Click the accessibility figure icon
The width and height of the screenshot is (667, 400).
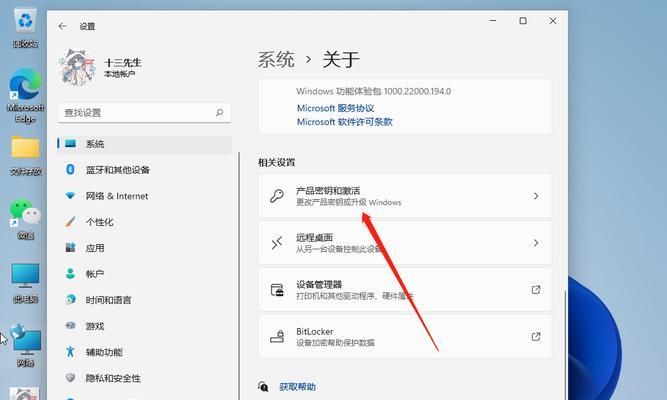pyautogui.click(x=70, y=351)
